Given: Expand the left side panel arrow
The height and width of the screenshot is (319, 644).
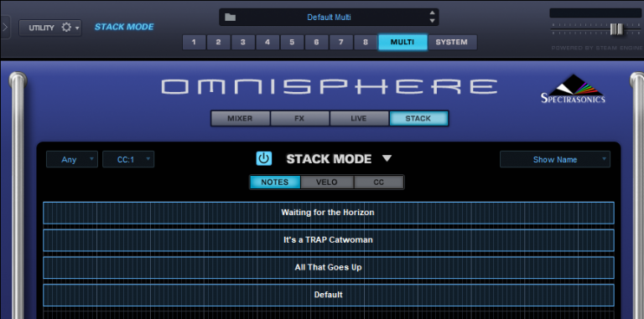Looking at the screenshot, I should tap(5, 28).
